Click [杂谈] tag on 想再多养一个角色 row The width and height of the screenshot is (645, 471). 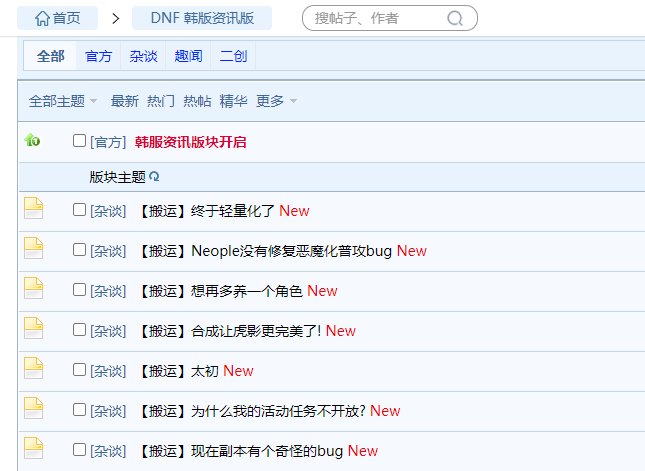point(108,291)
